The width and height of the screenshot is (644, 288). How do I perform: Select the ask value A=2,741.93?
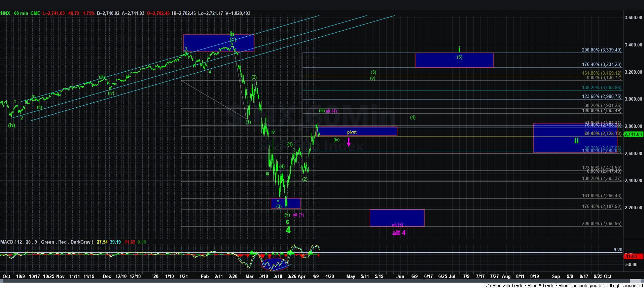(x=133, y=13)
